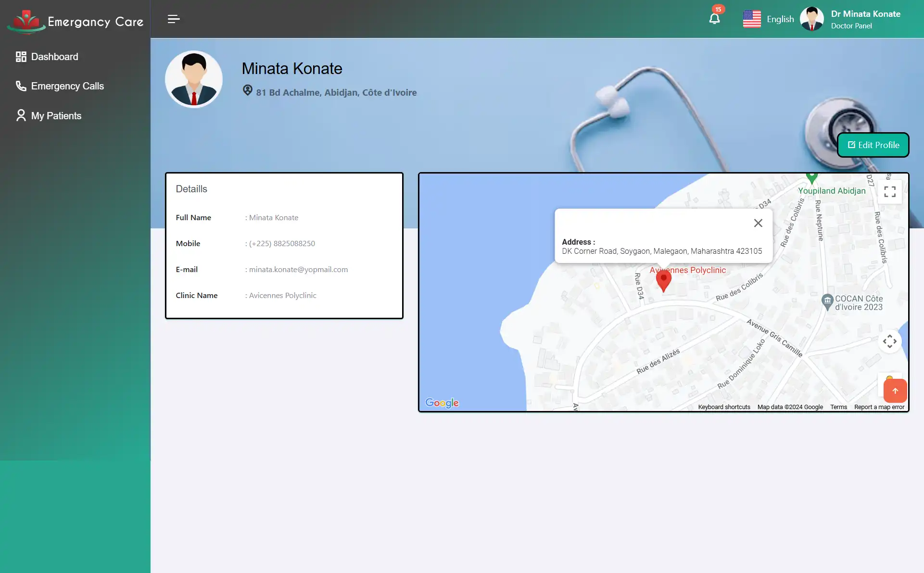
Task: Select My Patients in the sidebar menu
Action: (x=56, y=115)
